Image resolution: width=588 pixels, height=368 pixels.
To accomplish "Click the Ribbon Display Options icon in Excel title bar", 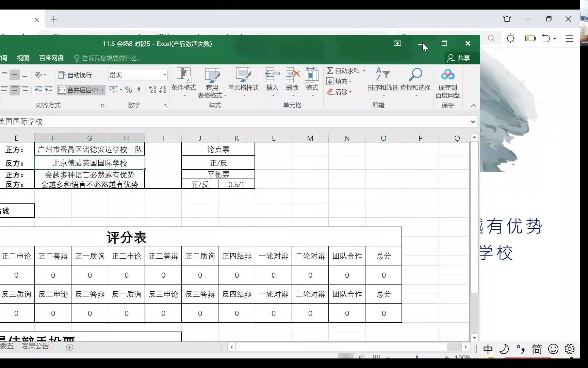I will click(397, 43).
